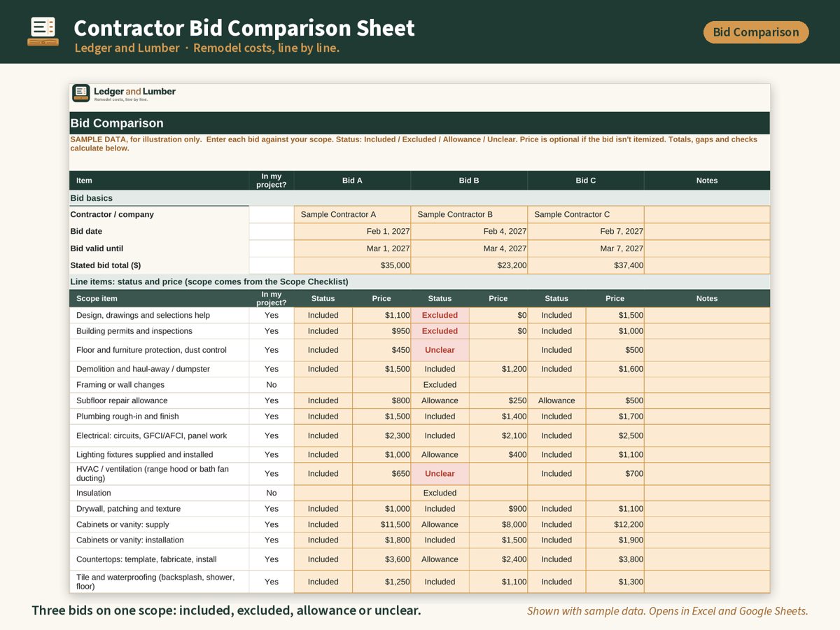Screen dimensions: 840x630
Task: Click the $250 allowance price for Subfloor repair
Action: pos(498,400)
